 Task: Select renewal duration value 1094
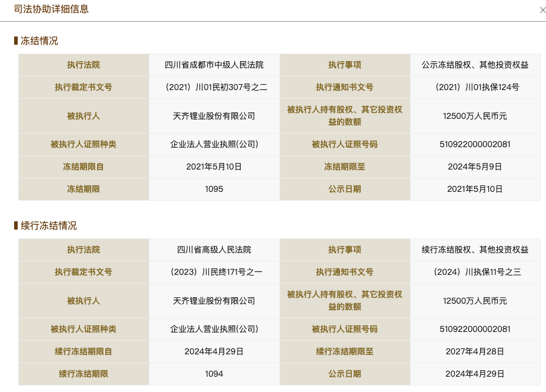(x=214, y=374)
